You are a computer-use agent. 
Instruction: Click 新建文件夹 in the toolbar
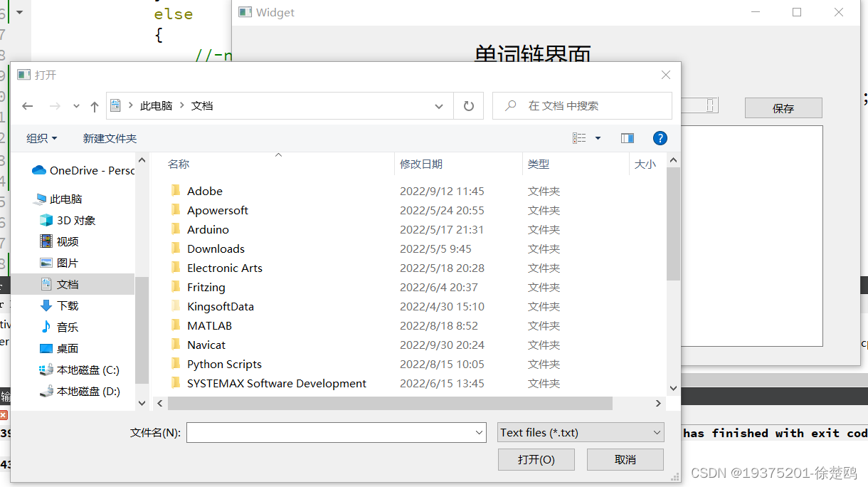click(110, 138)
